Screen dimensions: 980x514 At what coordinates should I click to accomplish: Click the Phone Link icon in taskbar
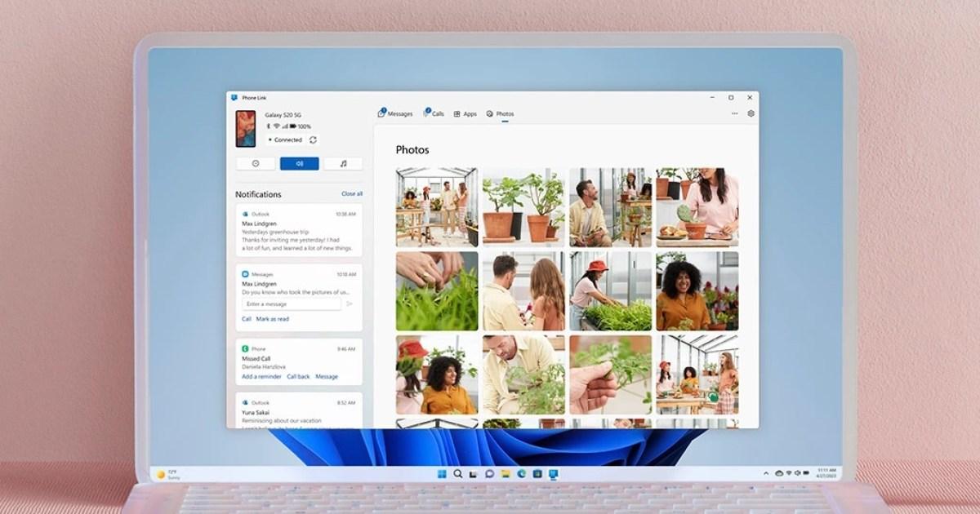[x=553, y=474]
